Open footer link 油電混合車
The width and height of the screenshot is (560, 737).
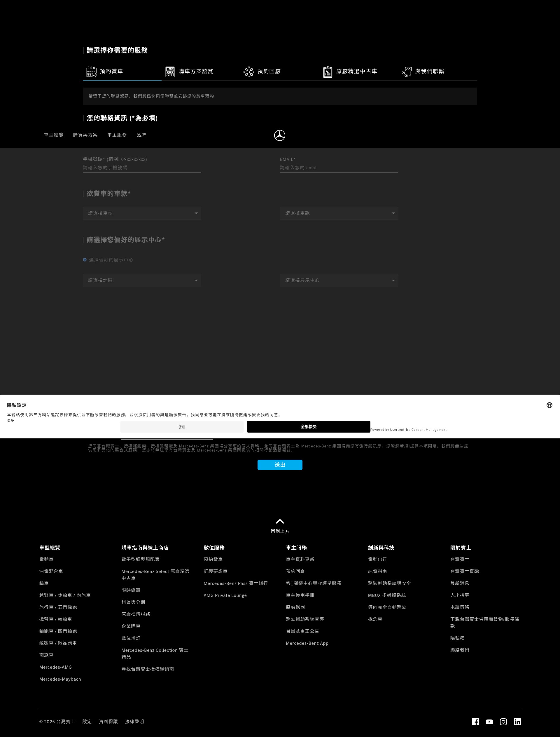tap(51, 571)
